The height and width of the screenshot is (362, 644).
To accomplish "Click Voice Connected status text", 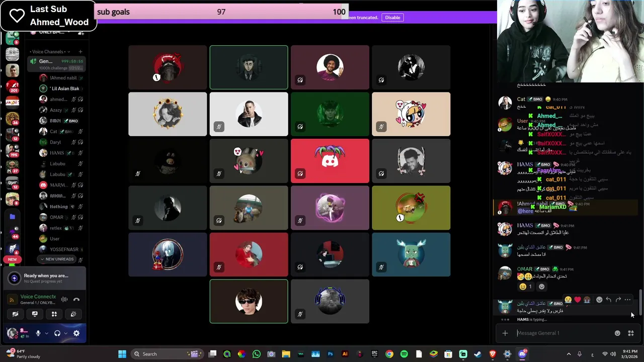I will (x=38, y=297).
